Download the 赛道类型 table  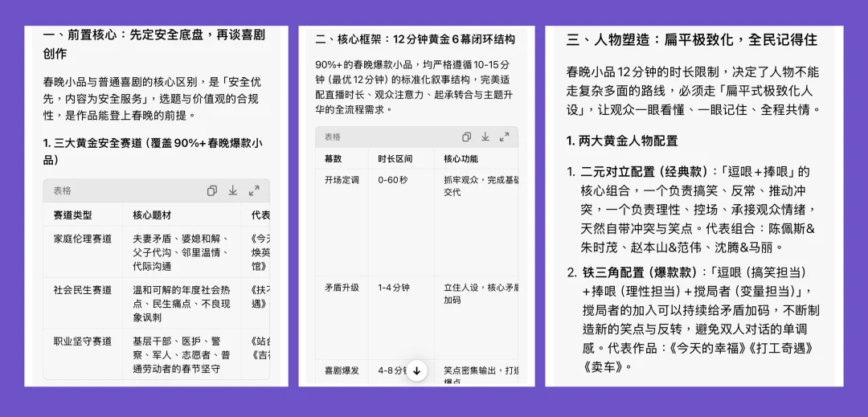[x=233, y=190]
